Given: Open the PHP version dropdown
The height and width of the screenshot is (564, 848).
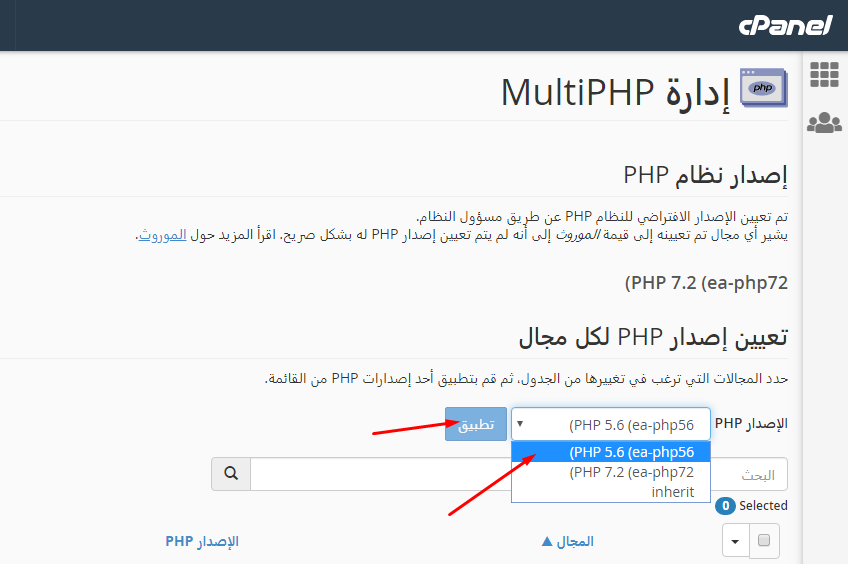Looking at the screenshot, I should coord(611,424).
